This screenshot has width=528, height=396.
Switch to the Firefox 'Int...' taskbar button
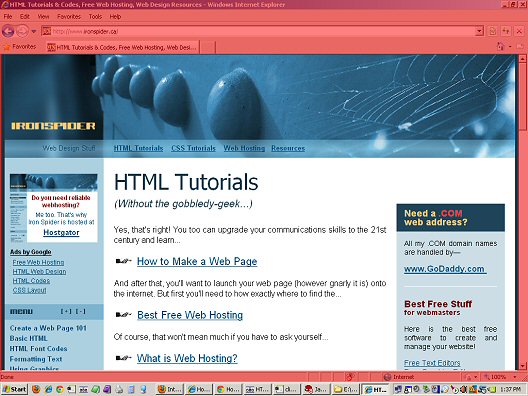point(170,390)
